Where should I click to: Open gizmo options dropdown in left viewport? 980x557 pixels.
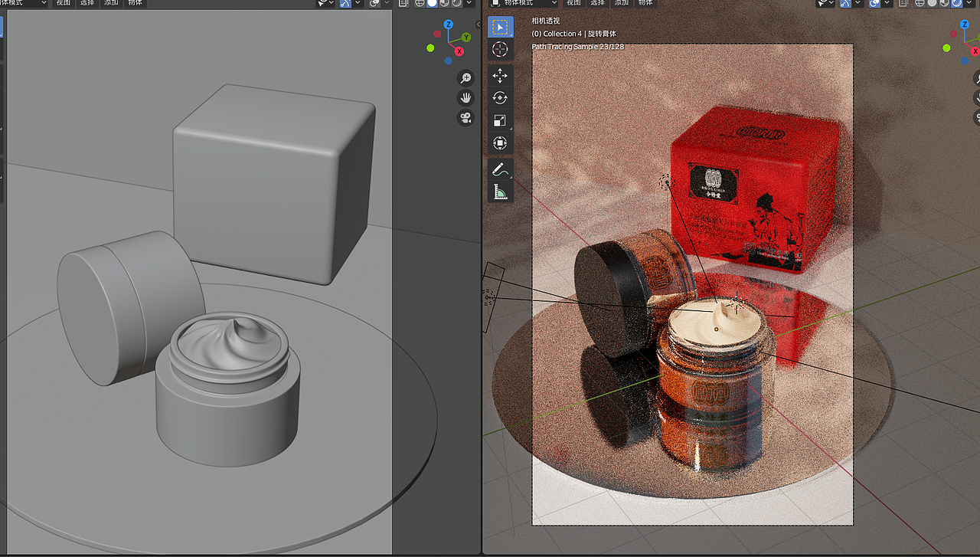[356, 3]
